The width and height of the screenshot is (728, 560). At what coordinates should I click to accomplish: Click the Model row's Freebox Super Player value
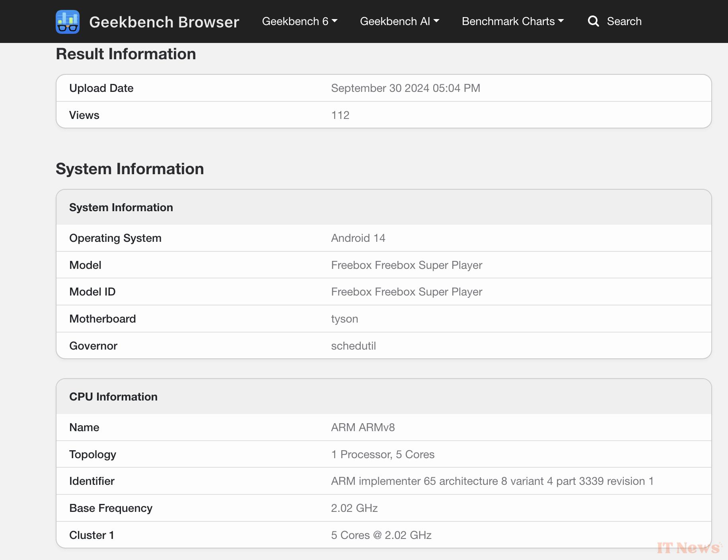click(406, 265)
